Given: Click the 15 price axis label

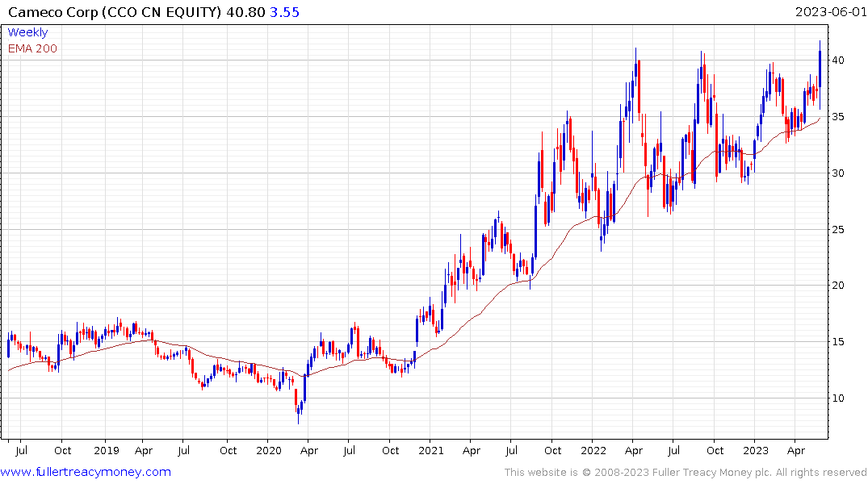Looking at the screenshot, I should point(838,342).
